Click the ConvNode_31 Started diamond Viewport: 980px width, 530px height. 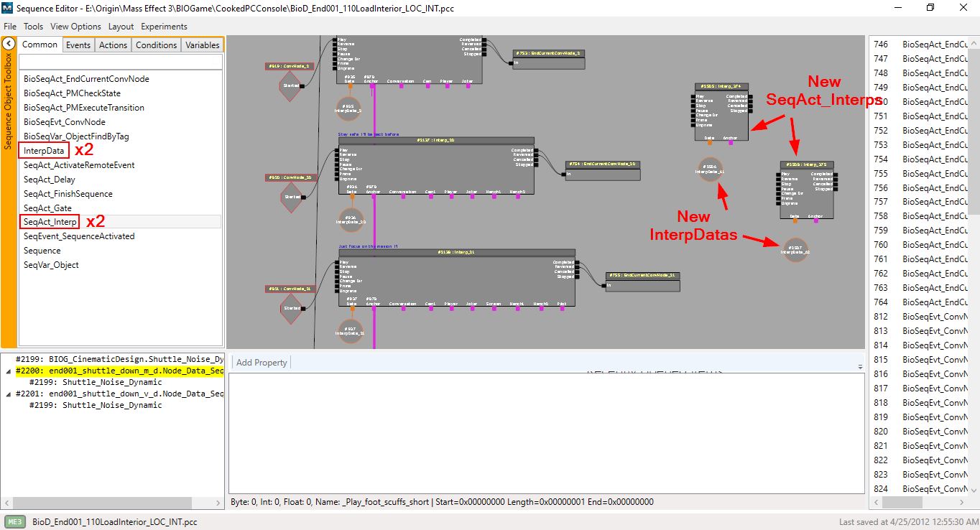click(292, 308)
